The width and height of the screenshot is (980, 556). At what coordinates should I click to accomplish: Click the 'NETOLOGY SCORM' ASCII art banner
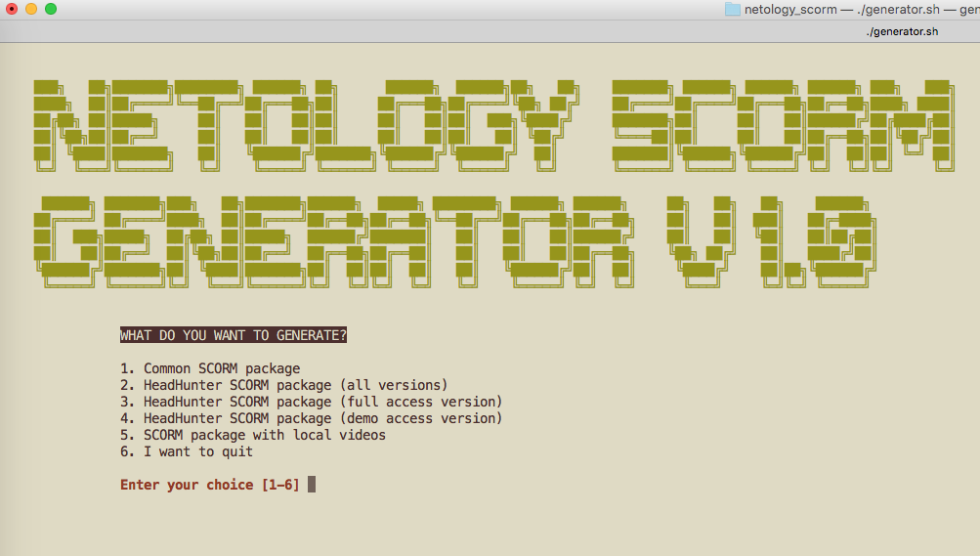(493, 126)
